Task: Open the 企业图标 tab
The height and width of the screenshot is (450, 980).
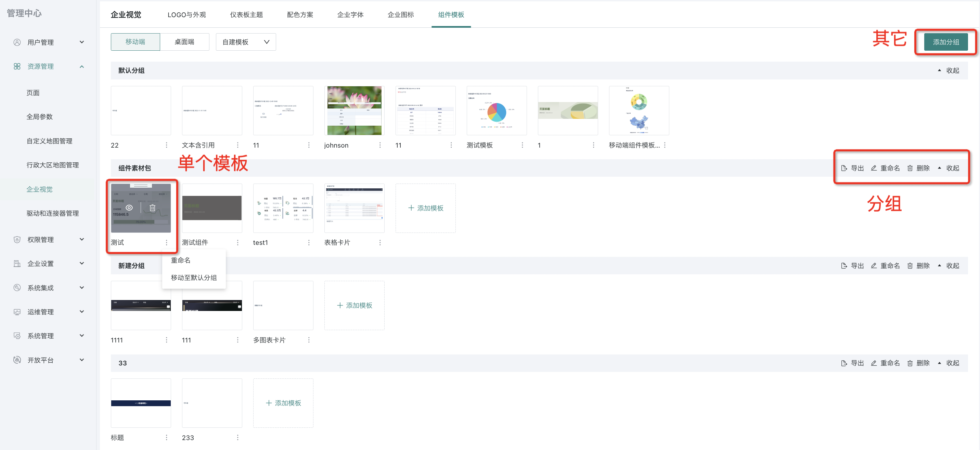Action: (401, 14)
